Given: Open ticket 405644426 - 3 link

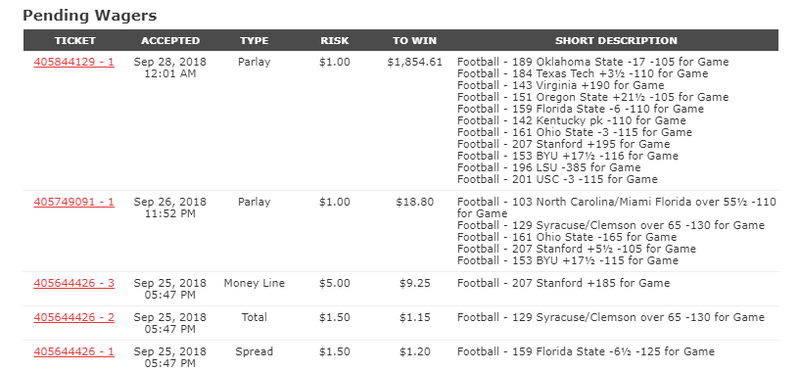Looking at the screenshot, I should (x=74, y=283).
